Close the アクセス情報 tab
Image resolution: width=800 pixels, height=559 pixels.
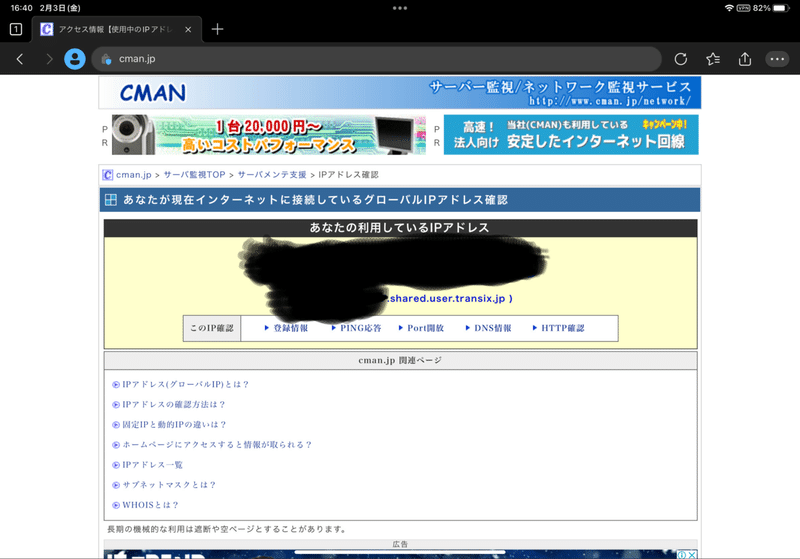[x=188, y=30]
